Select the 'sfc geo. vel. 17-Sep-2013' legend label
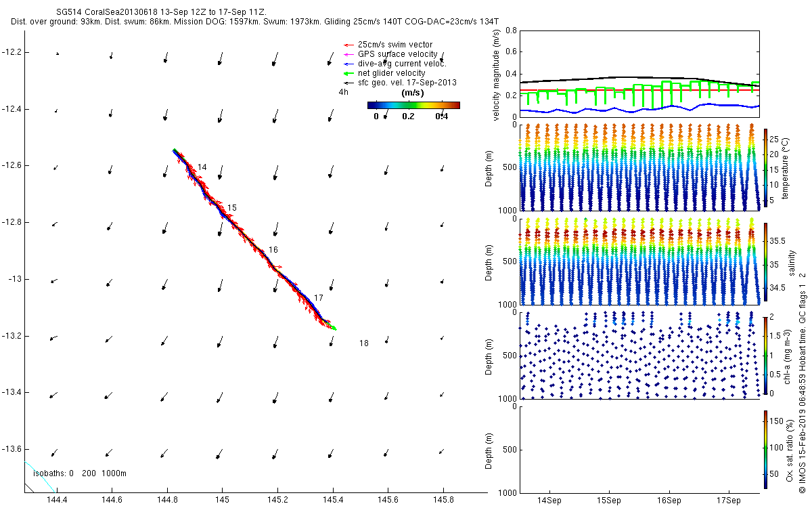The height and width of the screenshot is (508, 812). click(x=407, y=83)
